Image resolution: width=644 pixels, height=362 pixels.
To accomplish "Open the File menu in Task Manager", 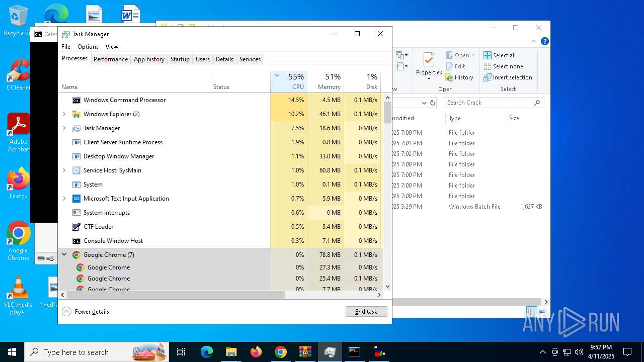I will tap(66, 47).
